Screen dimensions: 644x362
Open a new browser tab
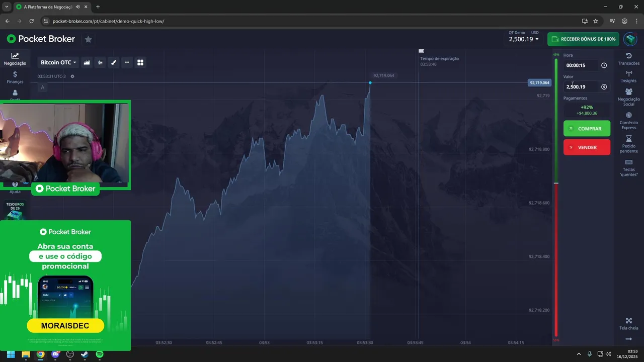point(98,7)
